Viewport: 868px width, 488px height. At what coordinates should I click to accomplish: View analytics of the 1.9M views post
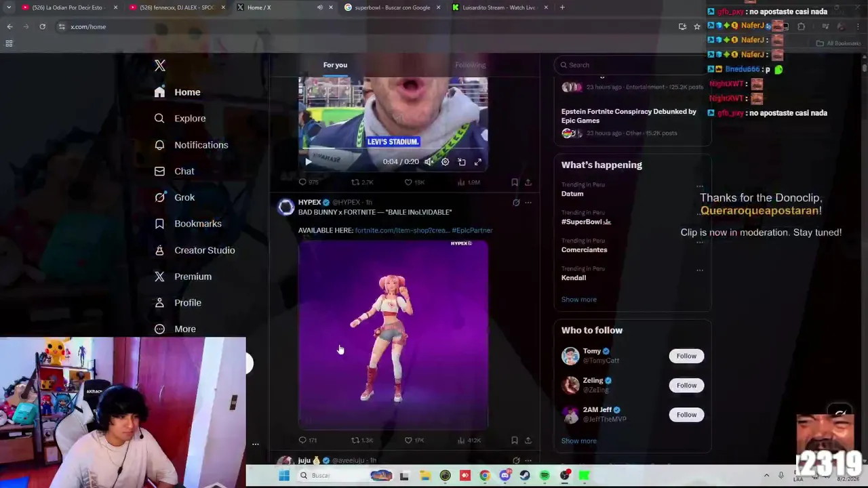[x=469, y=182]
